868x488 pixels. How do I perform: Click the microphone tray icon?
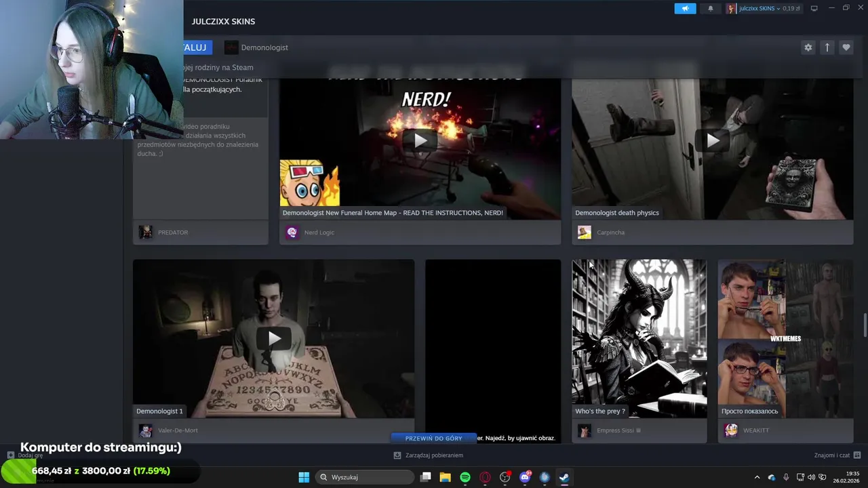coord(786,477)
